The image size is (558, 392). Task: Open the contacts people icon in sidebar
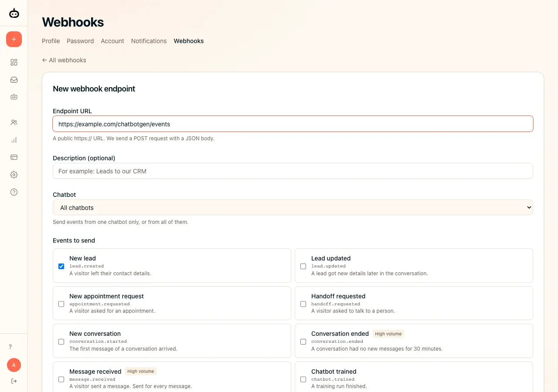coord(14,122)
